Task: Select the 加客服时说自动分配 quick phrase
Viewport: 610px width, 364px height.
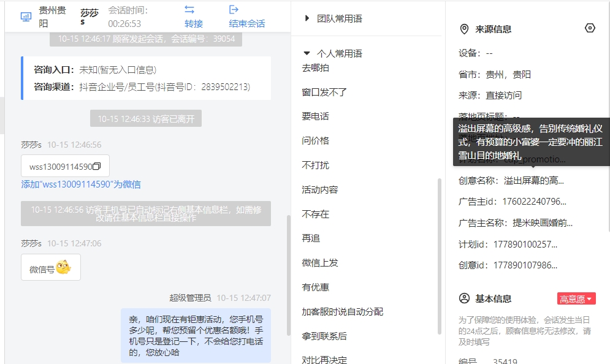Action: click(x=342, y=312)
